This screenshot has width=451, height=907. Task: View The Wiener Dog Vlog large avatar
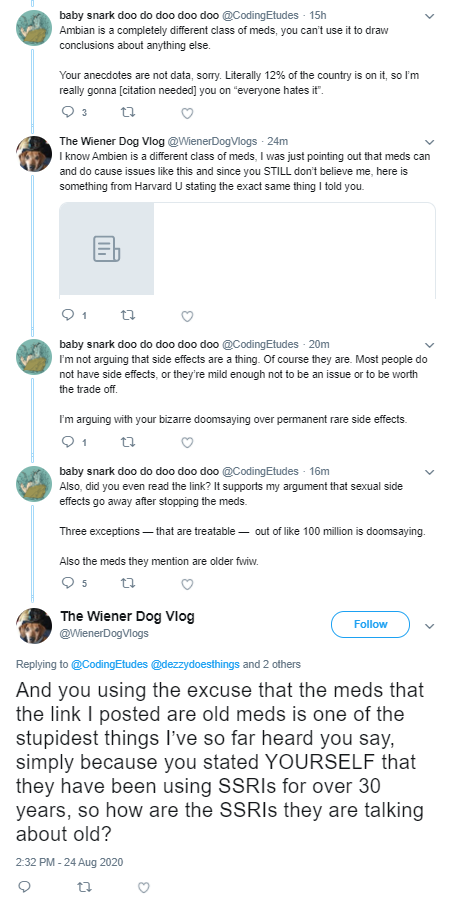click(x=34, y=626)
